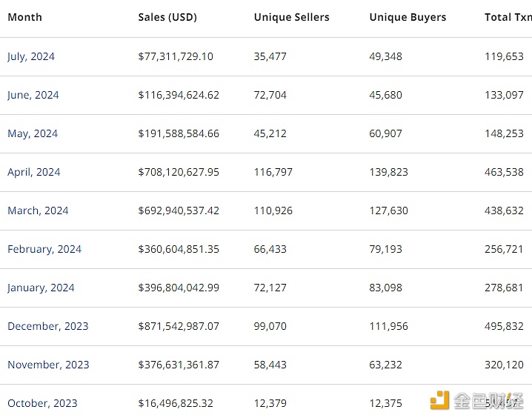The image size is (532, 418).
Task: Open the November, 2023 month link
Action: click(48, 365)
